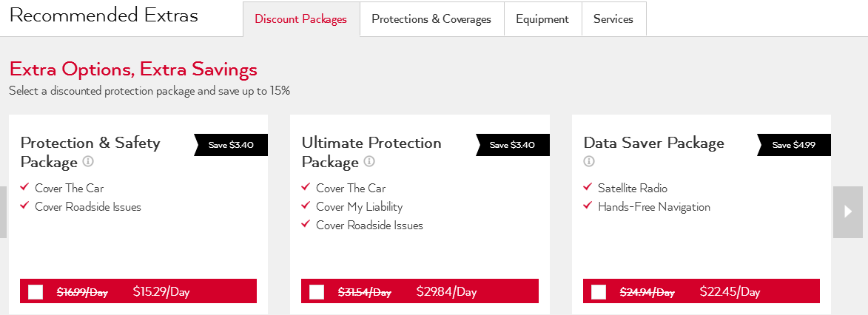The height and width of the screenshot is (315, 868).
Task: Click the $15.29/Day price
Action: click(161, 291)
